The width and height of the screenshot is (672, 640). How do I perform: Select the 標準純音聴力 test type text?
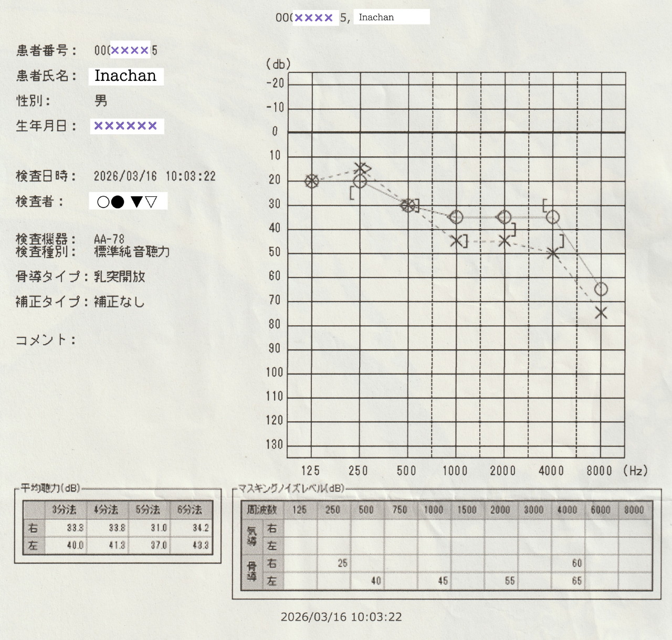(132, 252)
